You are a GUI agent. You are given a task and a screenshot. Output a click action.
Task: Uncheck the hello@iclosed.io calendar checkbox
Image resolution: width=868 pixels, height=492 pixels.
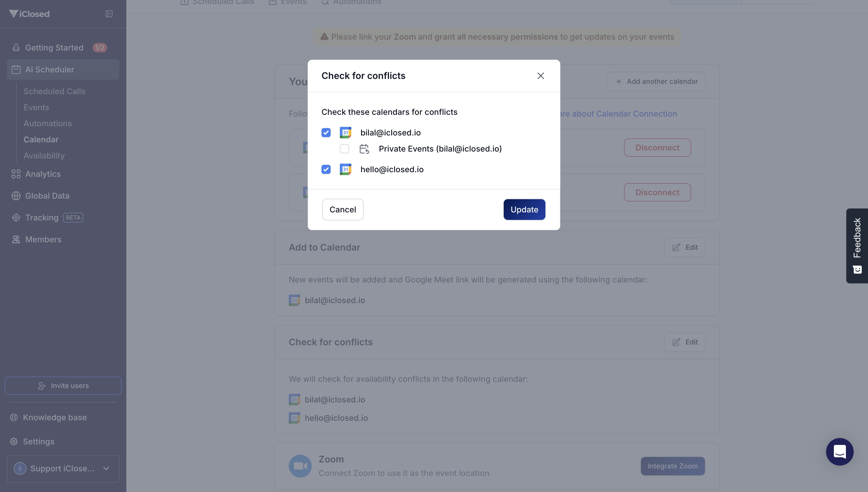click(326, 169)
